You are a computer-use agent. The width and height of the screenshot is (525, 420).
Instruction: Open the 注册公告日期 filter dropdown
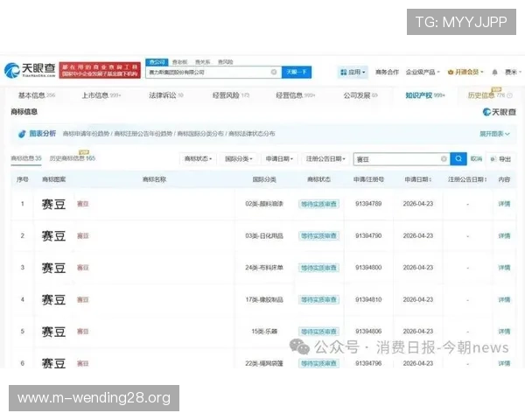pos(325,158)
